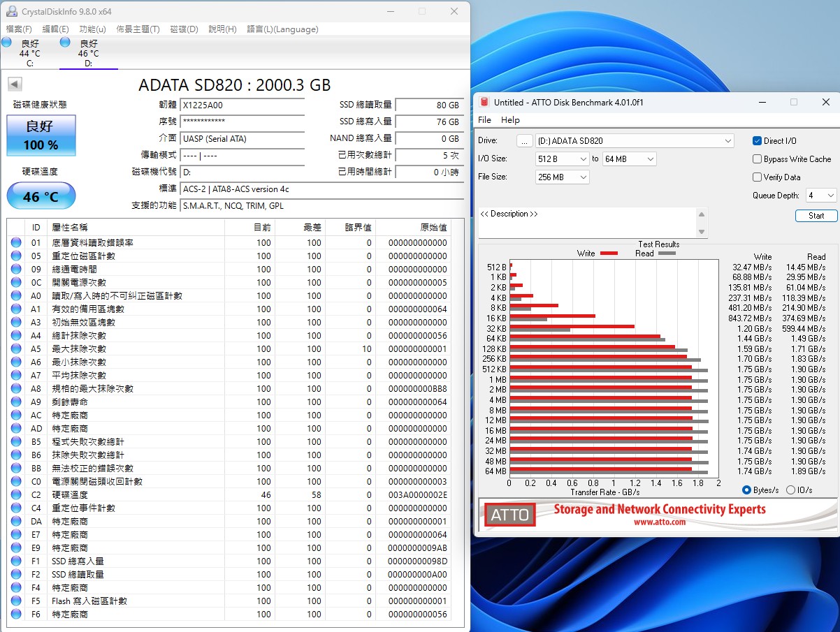Click the Description text field

(587, 223)
